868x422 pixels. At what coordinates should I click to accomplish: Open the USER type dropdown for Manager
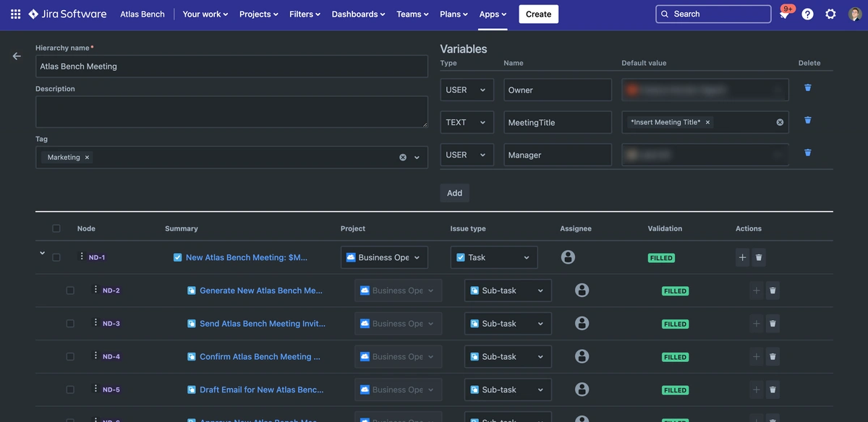coord(467,155)
